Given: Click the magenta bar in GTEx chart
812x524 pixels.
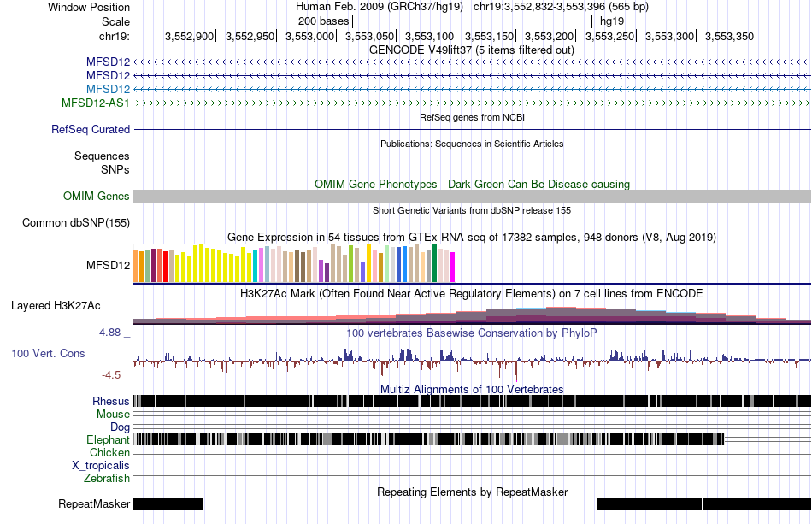Looking at the screenshot, I should click(453, 268).
